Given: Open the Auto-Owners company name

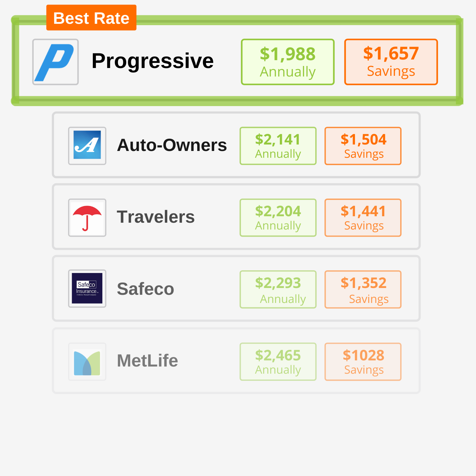Looking at the screenshot, I should coord(172,145).
